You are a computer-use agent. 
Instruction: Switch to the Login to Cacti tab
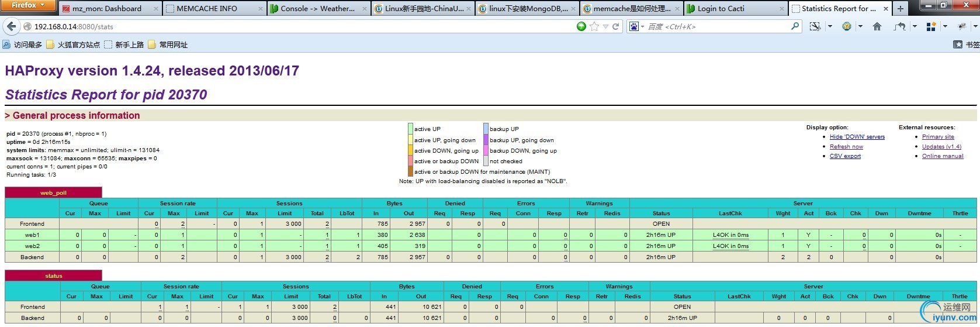(721, 9)
